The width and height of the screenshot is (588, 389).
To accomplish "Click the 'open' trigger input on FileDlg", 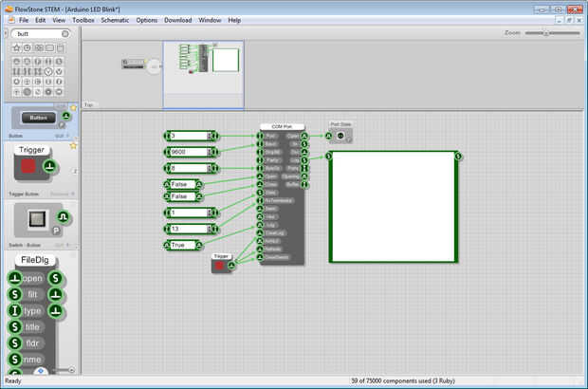I will coord(15,278).
